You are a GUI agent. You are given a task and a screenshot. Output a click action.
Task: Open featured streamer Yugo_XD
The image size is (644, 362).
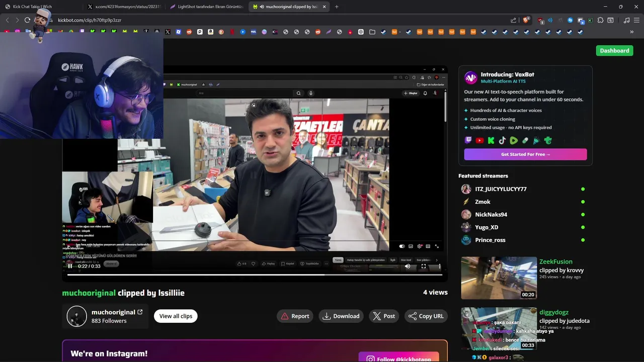tap(487, 227)
